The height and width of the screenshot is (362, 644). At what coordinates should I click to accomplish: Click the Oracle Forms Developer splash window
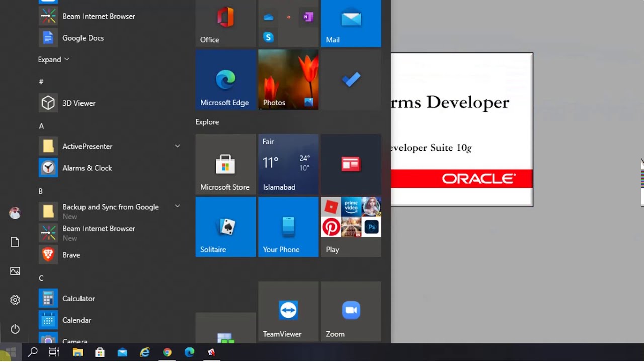[462, 130]
